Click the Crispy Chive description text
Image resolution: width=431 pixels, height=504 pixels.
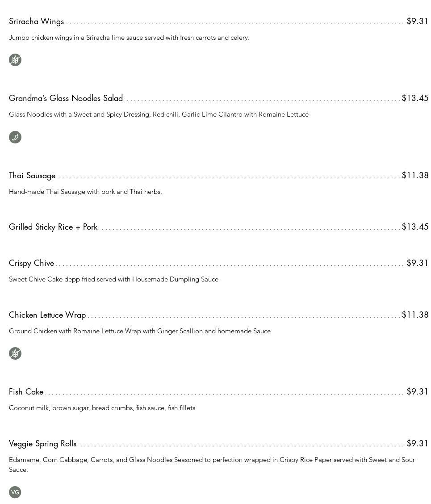click(x=113, y=279)
